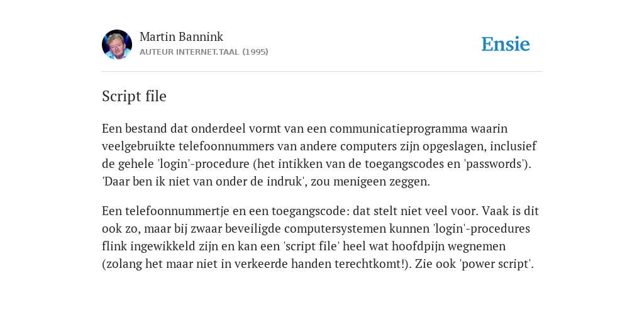The height and width of the screenshot is (322, 644).
Task: Click 'toegangscodes' in the first paragraph
Action: 392,164
